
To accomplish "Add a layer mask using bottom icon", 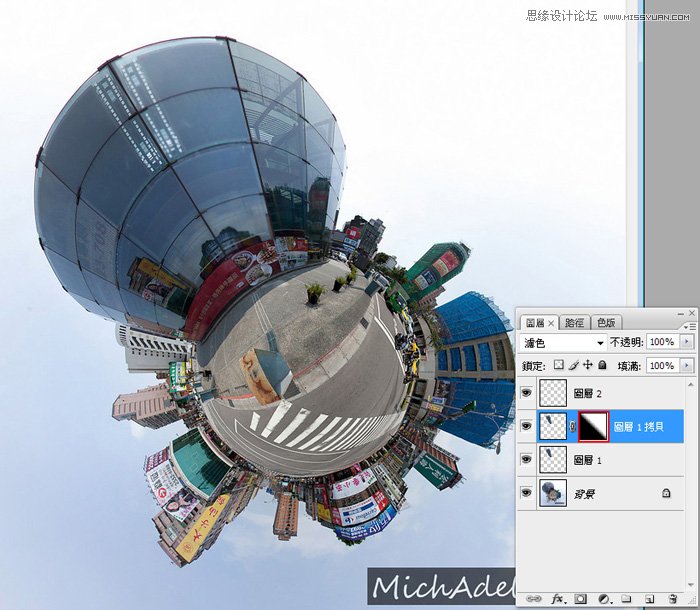I will point(579,598).
